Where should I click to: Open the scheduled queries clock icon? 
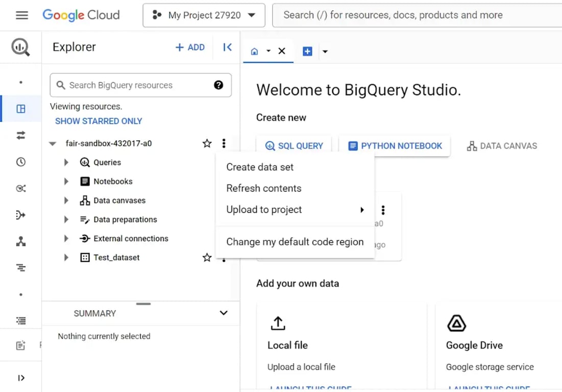21,162
